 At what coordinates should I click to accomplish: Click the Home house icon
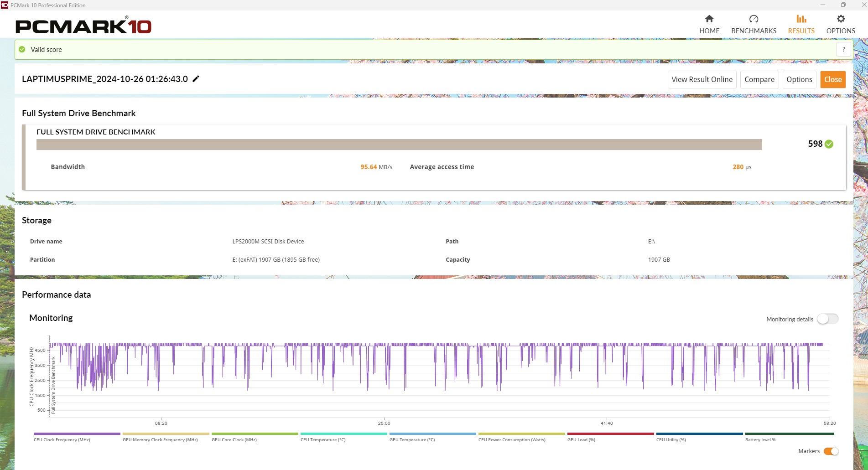[x=709, y=19]
